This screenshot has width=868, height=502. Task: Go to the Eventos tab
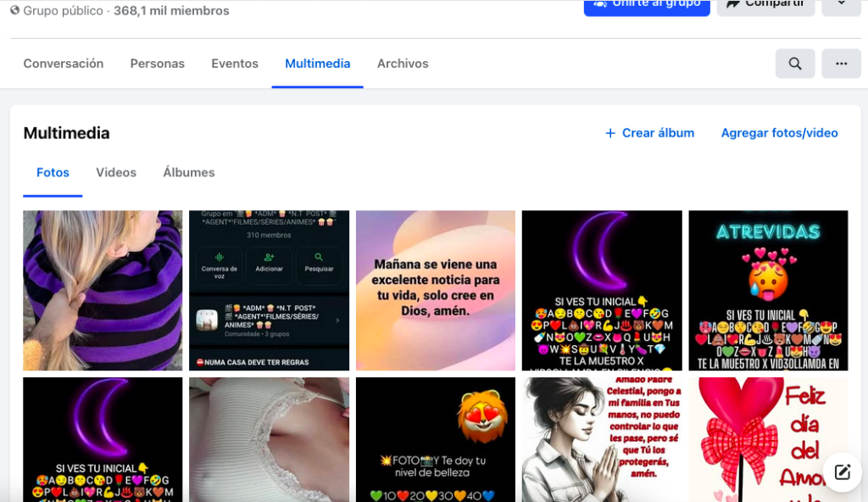pos(235,64)
